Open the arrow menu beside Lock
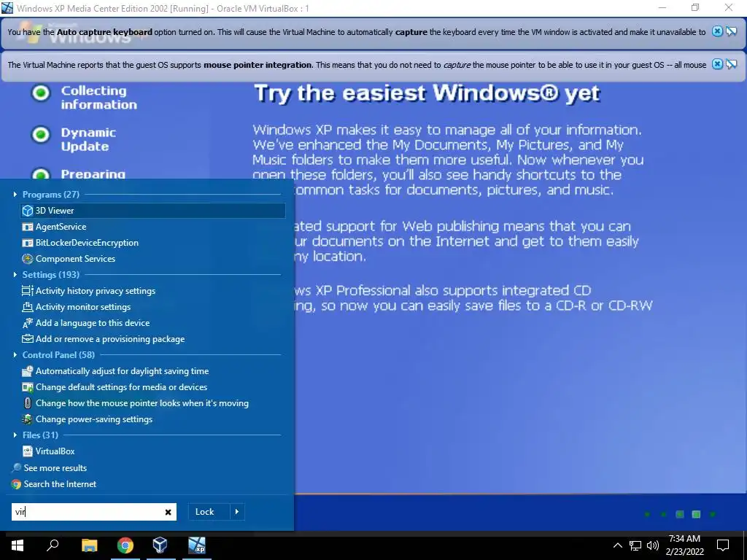Screen dimensions: 747x560 pyautogui.click(x=237, y=512)
